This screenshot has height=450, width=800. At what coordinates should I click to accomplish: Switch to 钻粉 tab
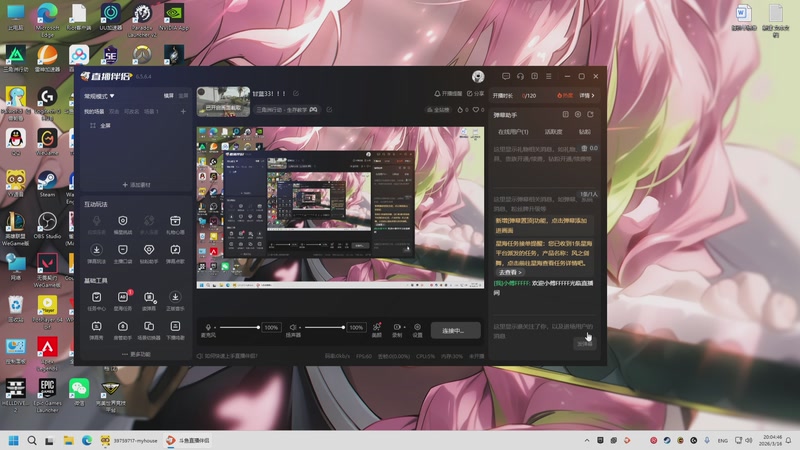(585, 132)
